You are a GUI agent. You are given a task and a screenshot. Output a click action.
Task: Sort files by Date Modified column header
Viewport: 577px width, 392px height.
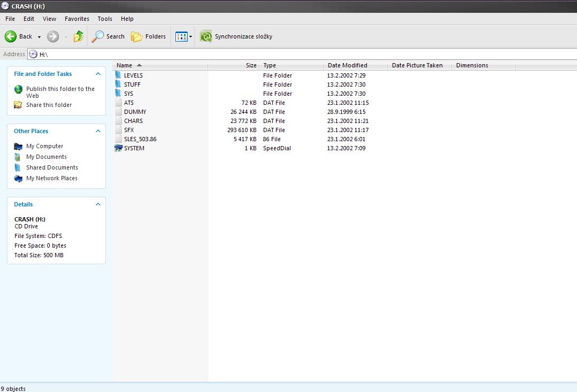tap(348, 65)
